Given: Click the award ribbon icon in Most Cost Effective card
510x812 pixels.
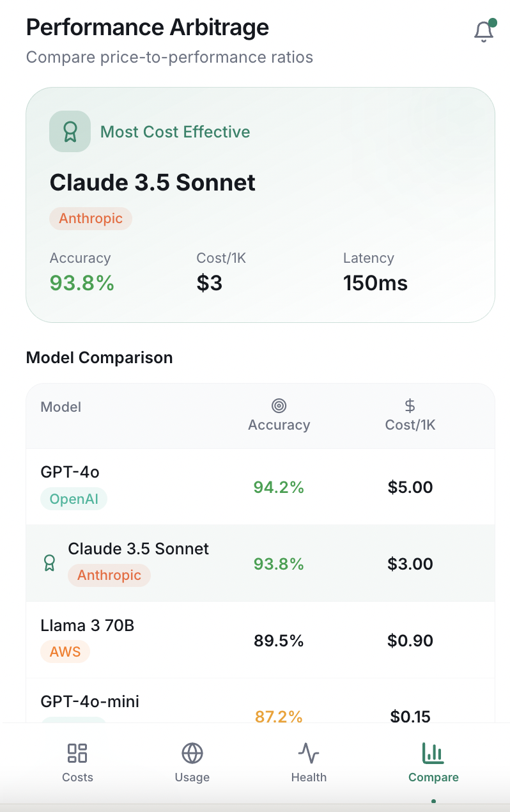Looking at the screenshot, I should 70,132.
